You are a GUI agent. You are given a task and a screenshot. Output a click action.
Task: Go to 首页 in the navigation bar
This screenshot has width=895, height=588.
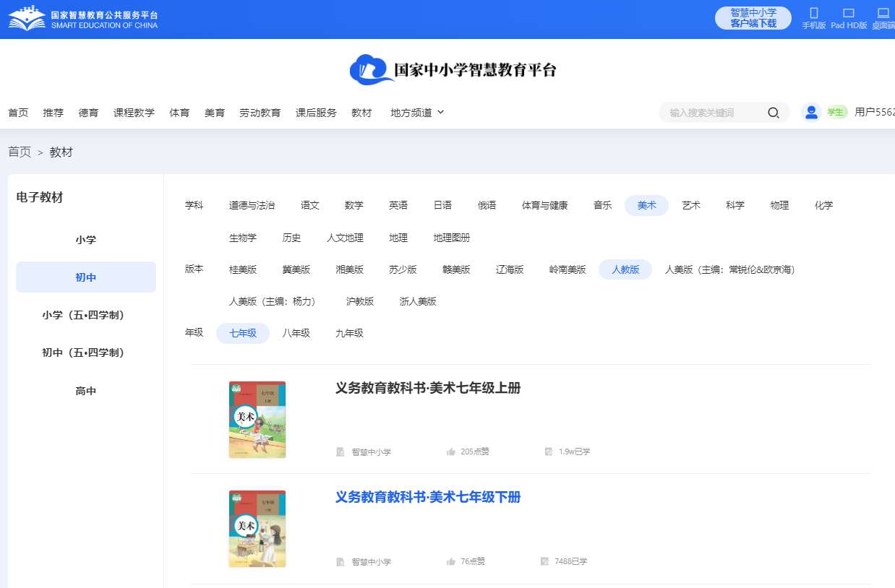(18, 113)
